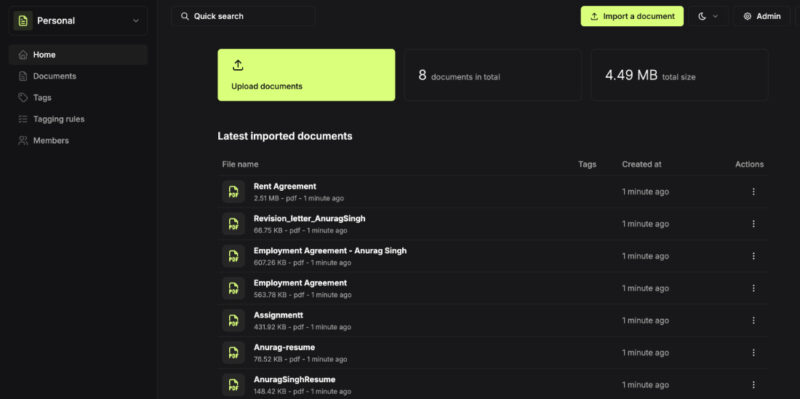The width and height of the screenshot is (800, 399).
Task: Open Tagging rules in the sidebar
Action: [x=78, y=119]
